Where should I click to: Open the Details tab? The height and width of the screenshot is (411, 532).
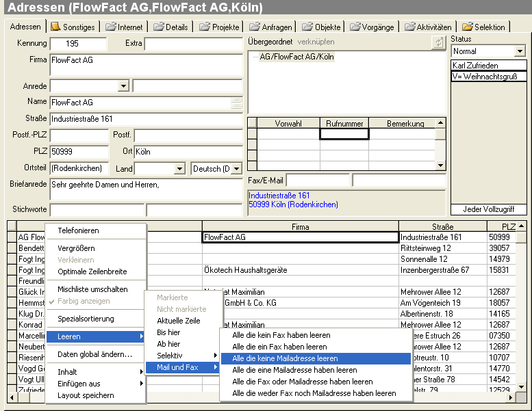coord(170,27)
